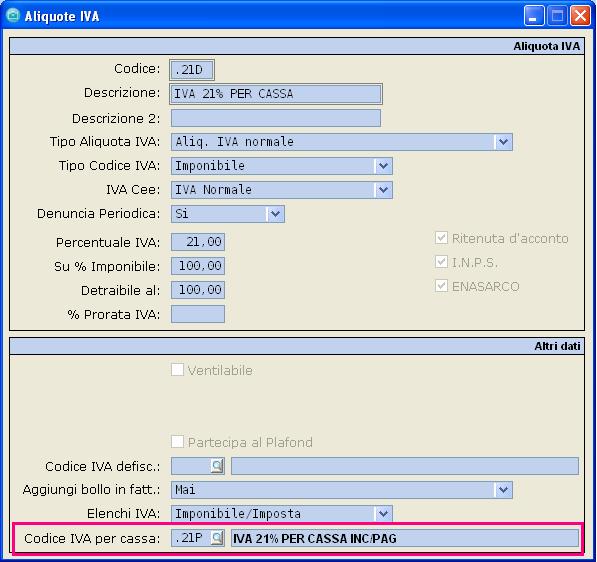Expand the Denuncia Periodica dropdown
This screenshot has width=597, height=562.
[x=275, y=214]
